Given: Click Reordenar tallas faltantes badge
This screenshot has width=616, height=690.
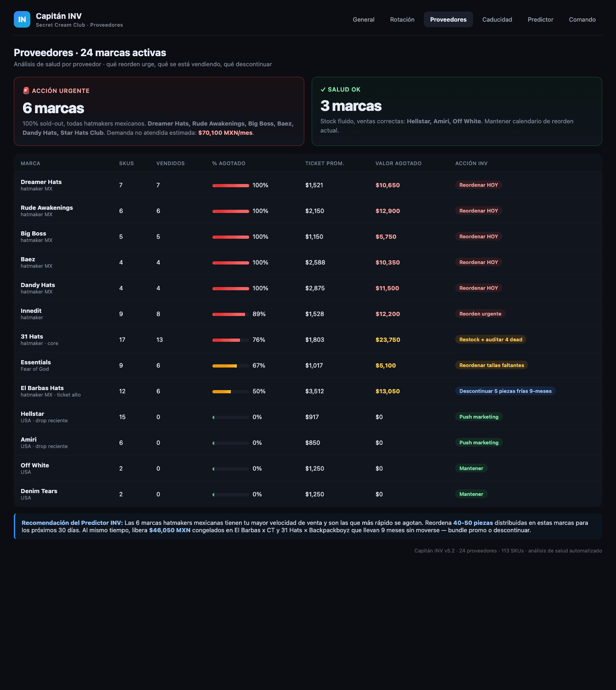Looking at the screenshot, I should click(x=492, y=365).
